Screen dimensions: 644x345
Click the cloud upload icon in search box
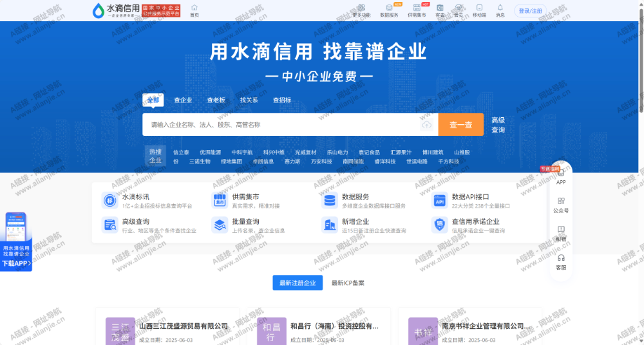tap(427, 124)
